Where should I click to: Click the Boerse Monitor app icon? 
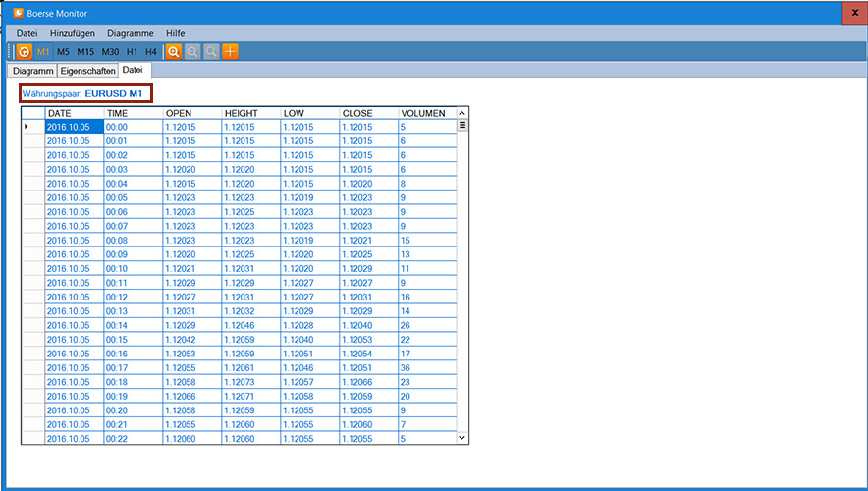18,13
